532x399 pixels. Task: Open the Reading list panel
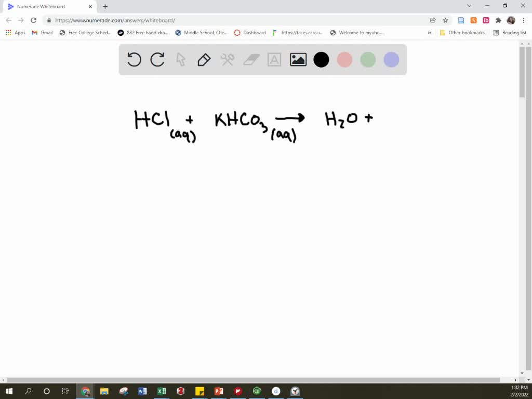511,32
